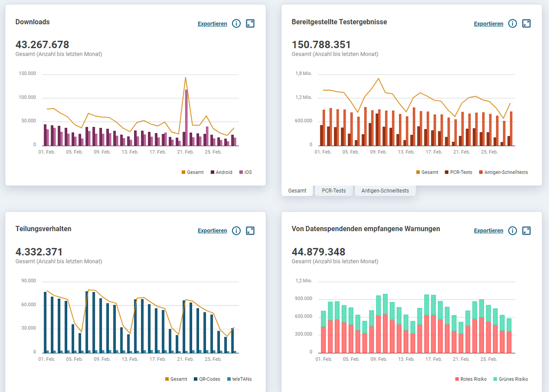Open info for Bereitgestellte Testergebnisse
The image size is (549, 392).
(512, 23)
